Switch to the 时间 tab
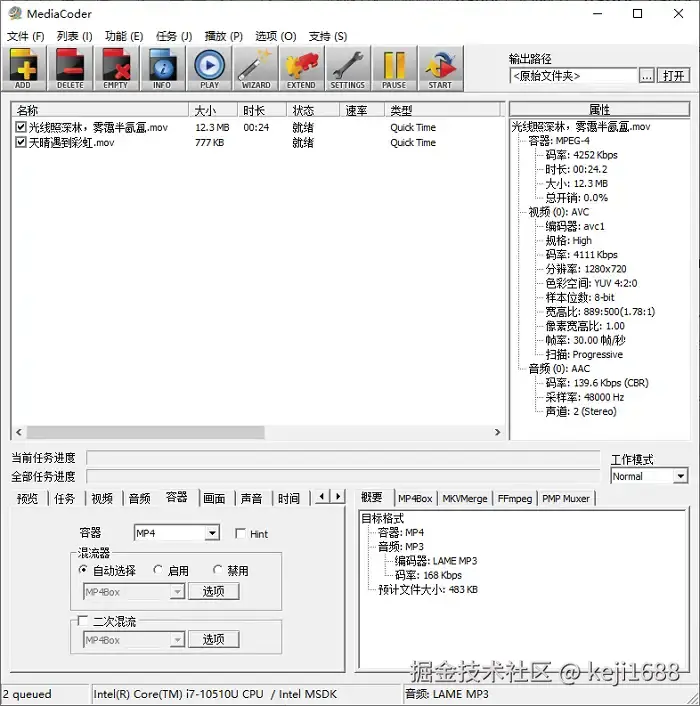Image resolution: width=700 pixels, height=706 pixels. (x=289, y=498)
